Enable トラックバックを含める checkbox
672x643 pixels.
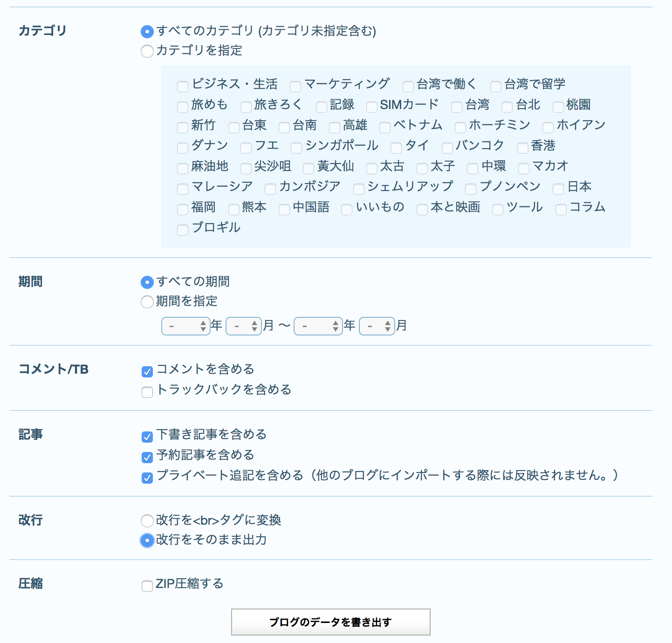point(147,392)
